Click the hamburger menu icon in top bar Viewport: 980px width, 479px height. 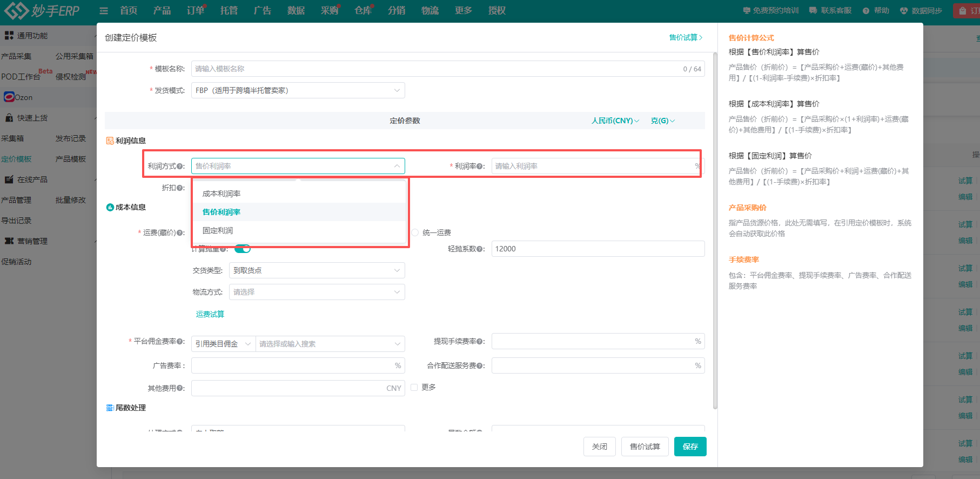104,11
